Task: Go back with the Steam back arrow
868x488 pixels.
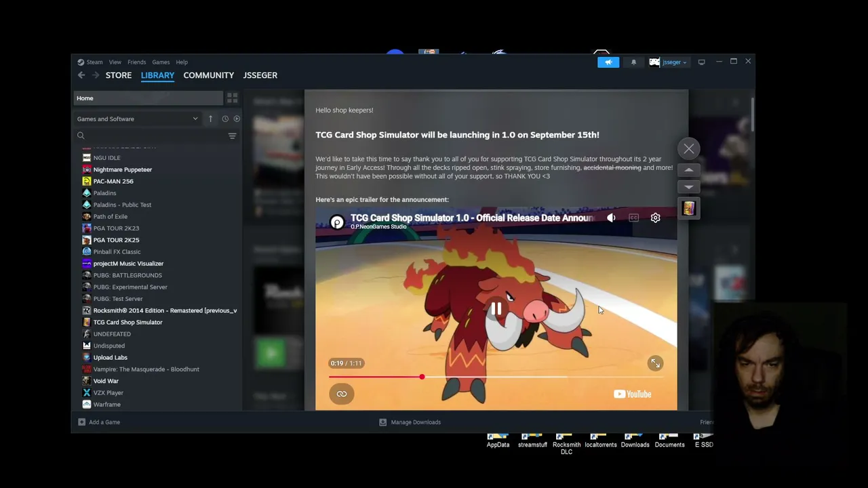Action: point(81,75)
